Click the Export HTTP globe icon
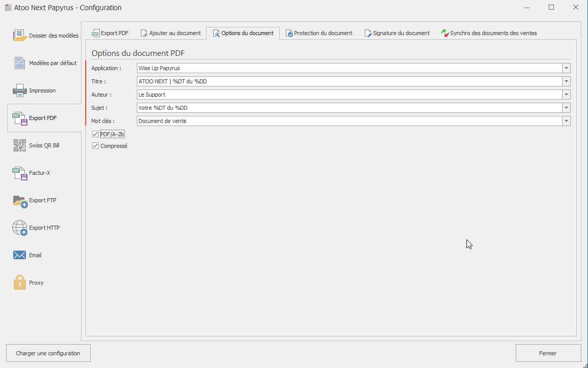The height and width of the screenshot is (368, 588). point(20,228)
